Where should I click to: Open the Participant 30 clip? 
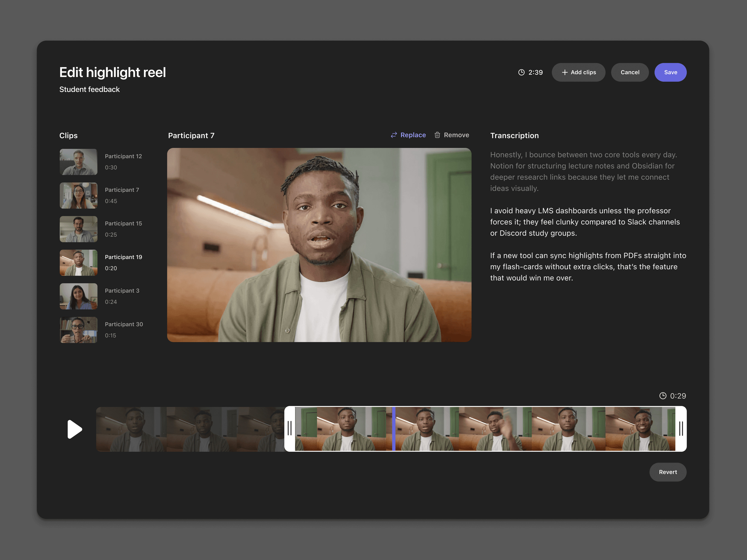click(x=78, y=330)
